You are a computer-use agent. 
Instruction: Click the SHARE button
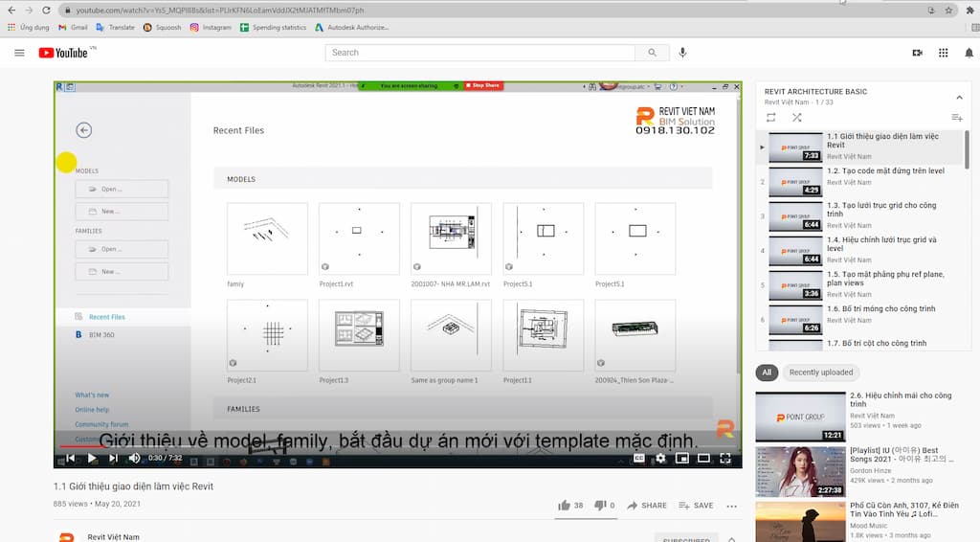pos(647,506)
